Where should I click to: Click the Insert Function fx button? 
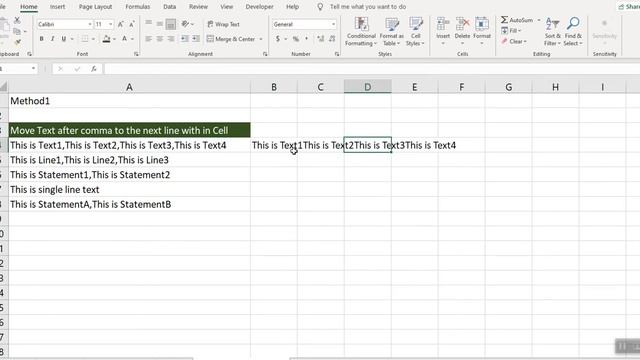pyautogui.click(x=93, y=69)
